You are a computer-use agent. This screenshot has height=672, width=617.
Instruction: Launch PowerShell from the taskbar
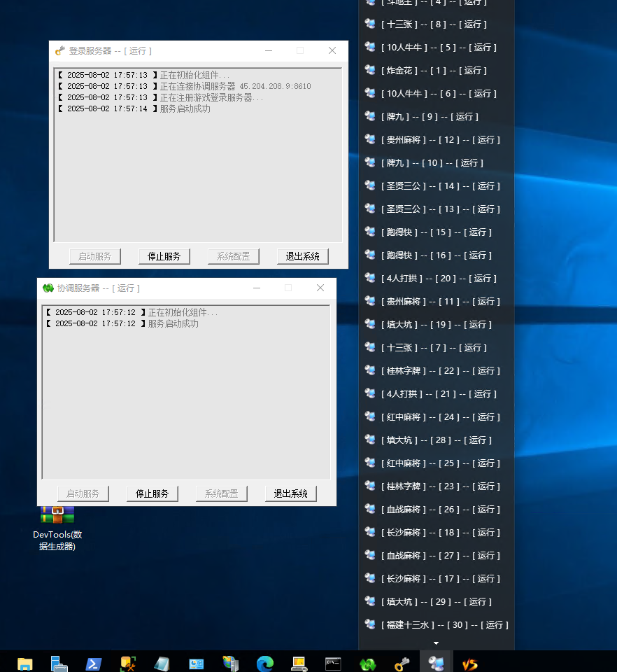pyautogui.click(x=94, y=664)
